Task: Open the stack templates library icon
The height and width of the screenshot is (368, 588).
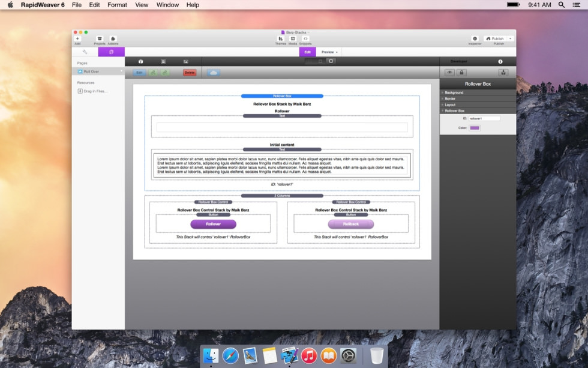Action: (163, 61)
